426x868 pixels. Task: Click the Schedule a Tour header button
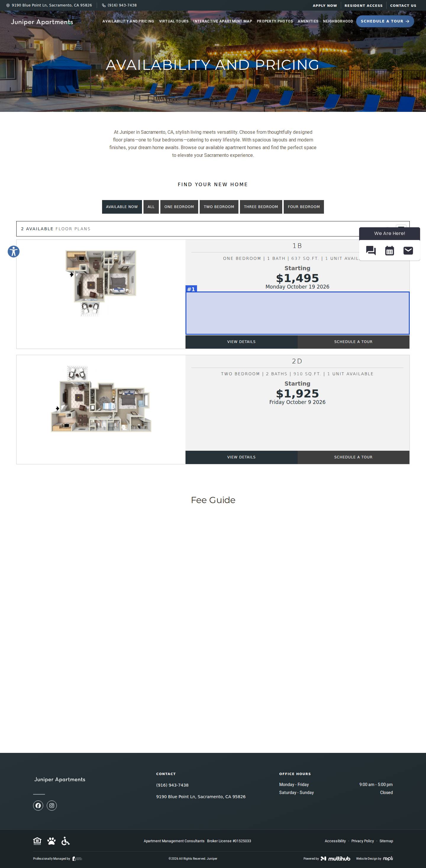(x=385, y=21)
